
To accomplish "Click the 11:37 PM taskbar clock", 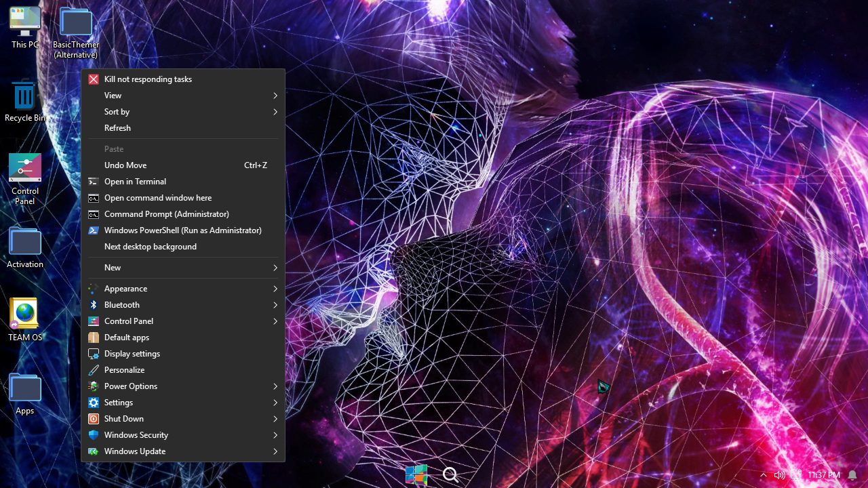I will (x=823, y=475).
